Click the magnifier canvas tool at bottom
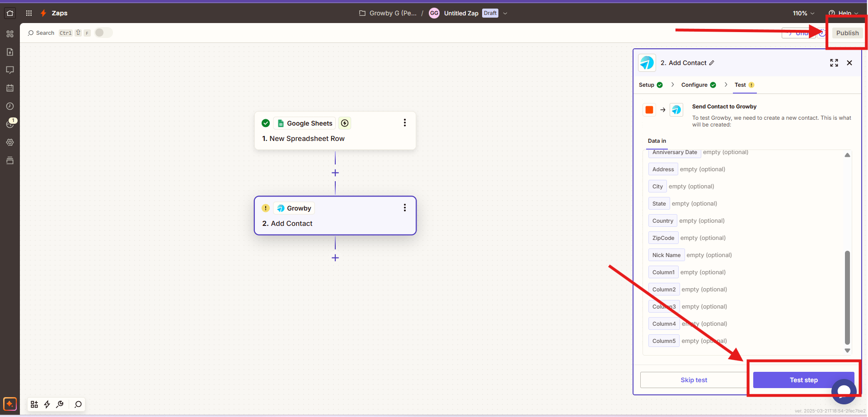 coord(78,404)
